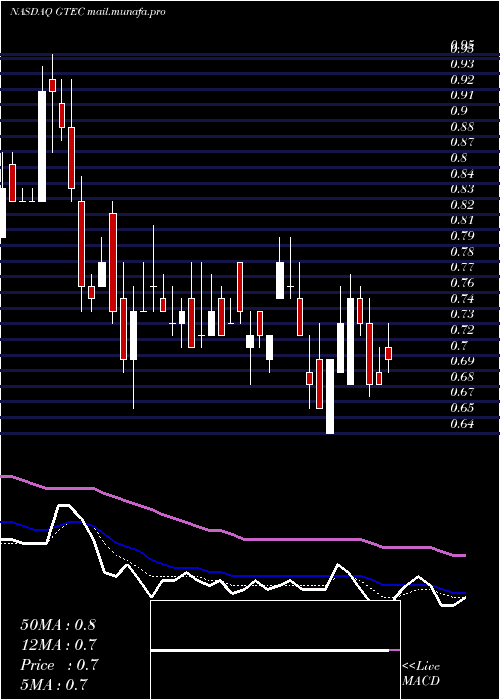Click the <<Live label
The height and width of the screenshot is (700, 500).
[421, 667]
